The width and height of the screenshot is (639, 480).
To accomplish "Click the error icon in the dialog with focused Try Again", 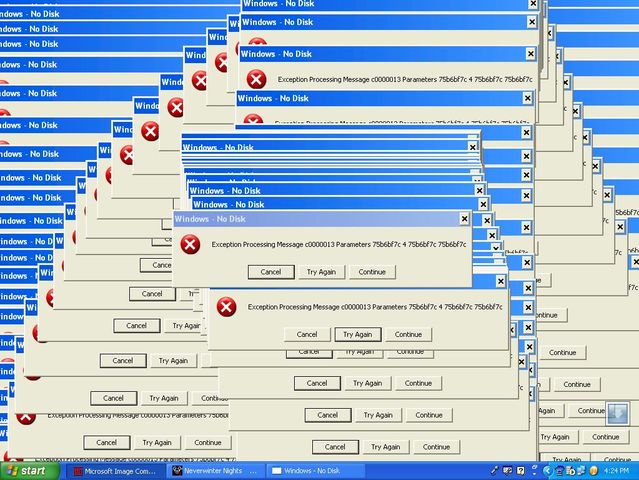I will (227, 307).
